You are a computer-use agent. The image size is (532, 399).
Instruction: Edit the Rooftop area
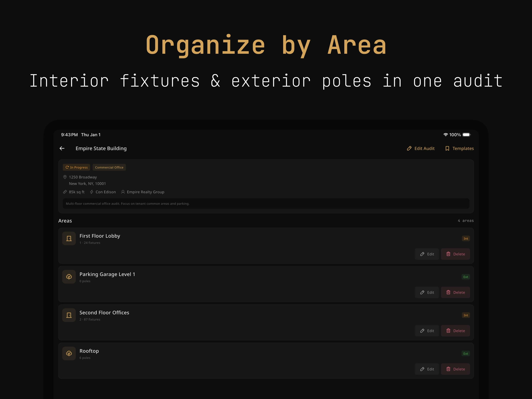point(427,369)
